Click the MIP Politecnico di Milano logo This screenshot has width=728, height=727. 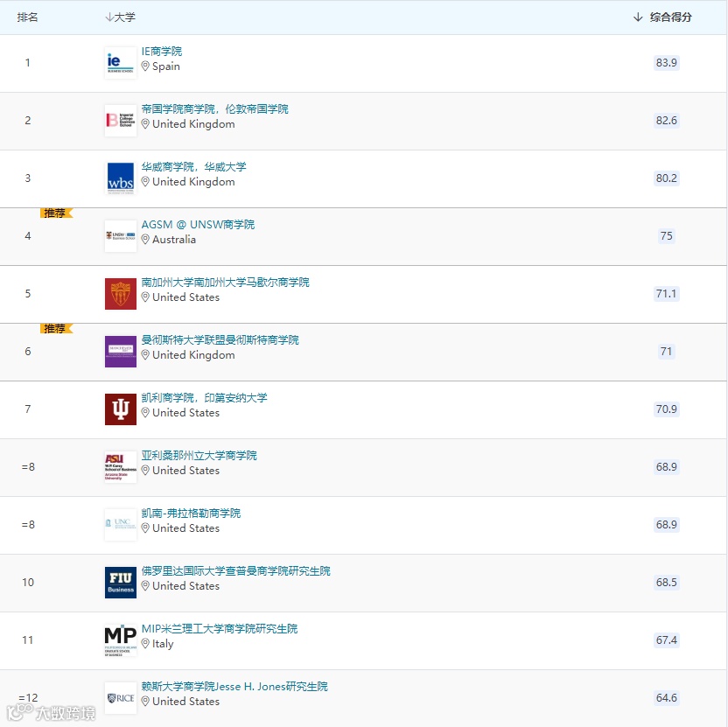tap(120, 640)
